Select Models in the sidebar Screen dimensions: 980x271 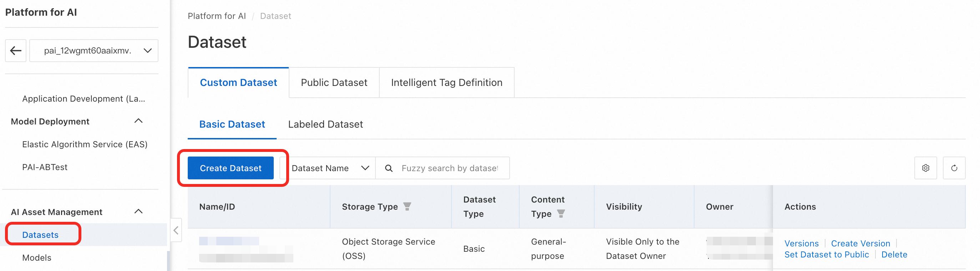[x=36, y=257]
